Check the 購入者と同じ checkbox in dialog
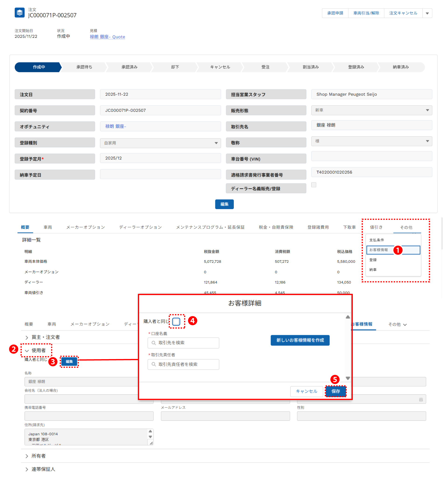This screenshot has height=481, width=448. coord(176,321)
